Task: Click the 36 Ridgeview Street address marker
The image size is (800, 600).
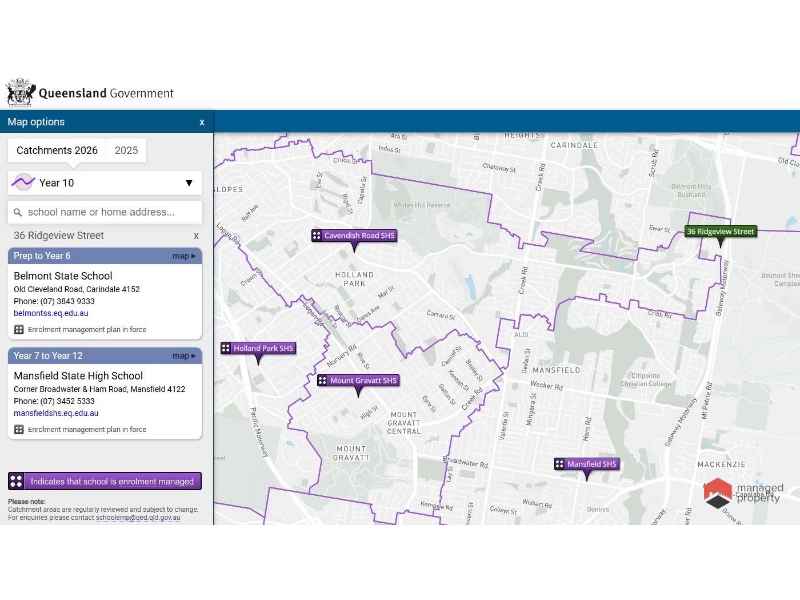Action: 720,232
